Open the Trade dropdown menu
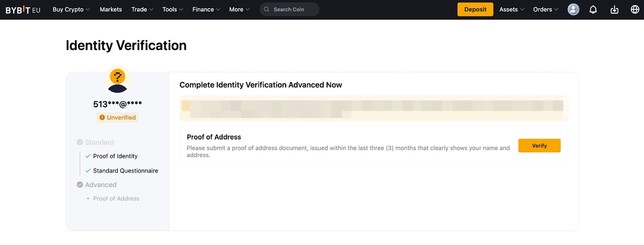The image size is (644, 245). [x=142, y=10]
